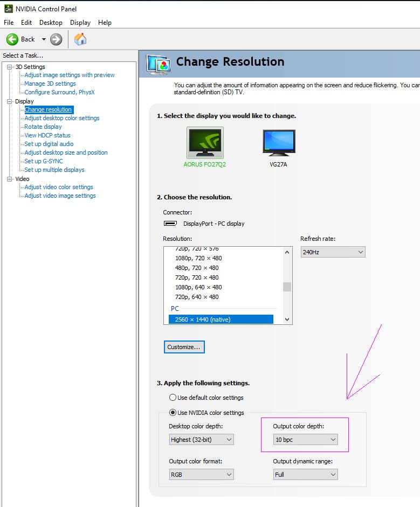420x507 pixels.
Task: Click resolution list scroll up arrow
Action: point(287,252)
